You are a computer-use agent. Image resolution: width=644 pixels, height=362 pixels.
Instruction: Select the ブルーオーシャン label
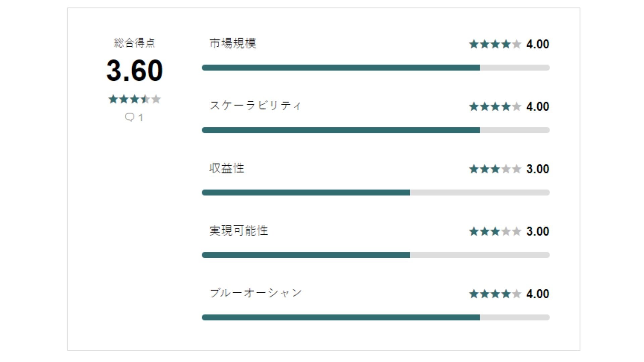click(x=256, y=293)
